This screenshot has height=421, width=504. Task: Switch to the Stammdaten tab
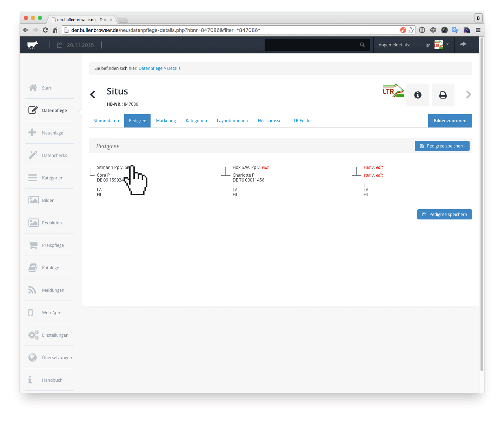[x=106, y=121]
